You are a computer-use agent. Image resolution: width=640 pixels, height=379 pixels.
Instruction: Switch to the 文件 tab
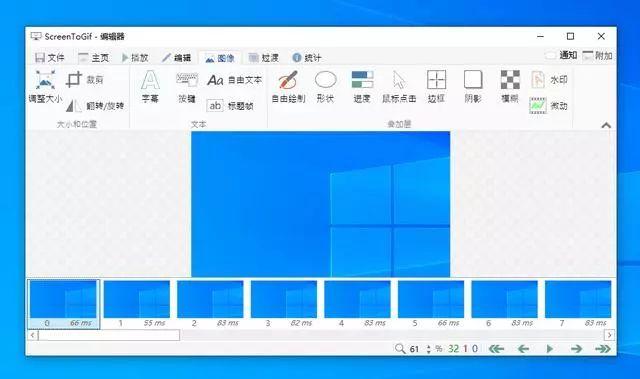pyautogui.click(x=50, y=58)
